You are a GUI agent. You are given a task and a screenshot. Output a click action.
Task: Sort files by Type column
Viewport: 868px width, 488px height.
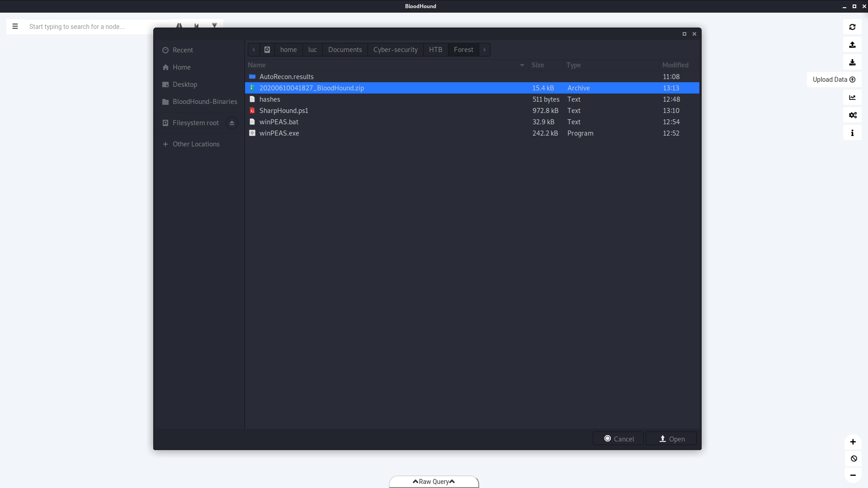(x=612, y=65)
